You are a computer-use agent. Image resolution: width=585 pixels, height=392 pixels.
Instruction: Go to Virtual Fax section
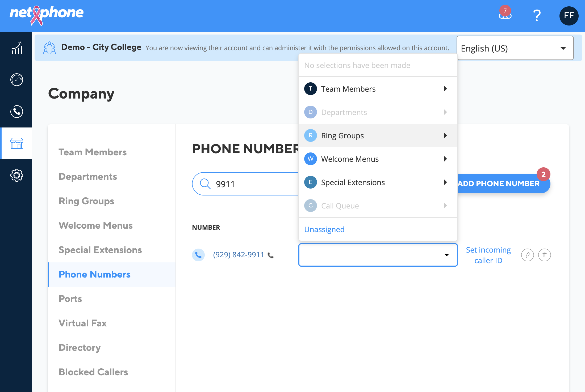pyautogui.click(x=83, y=323)
